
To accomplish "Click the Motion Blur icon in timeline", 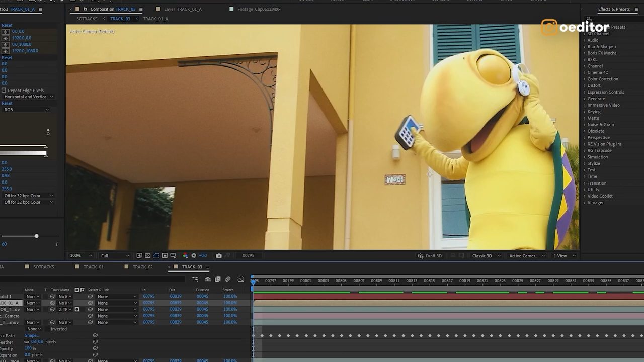I will click(x=228, y=279).
